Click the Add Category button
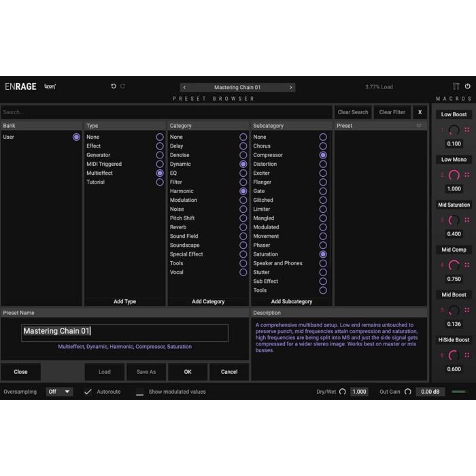 coord(208,301)
